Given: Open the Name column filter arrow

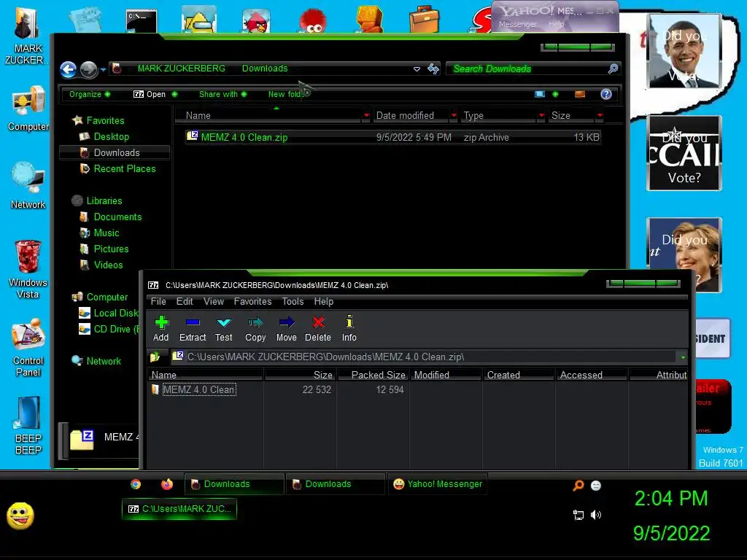Looking at the screenshot, I should [x=366, y=115].
